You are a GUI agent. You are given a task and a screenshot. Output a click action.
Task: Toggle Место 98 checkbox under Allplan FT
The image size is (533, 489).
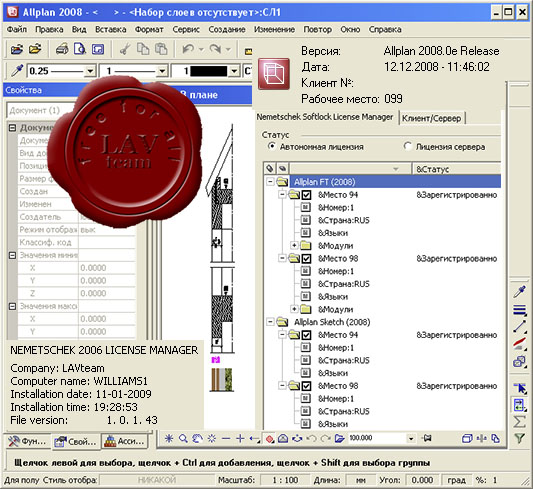coord(306,259)
